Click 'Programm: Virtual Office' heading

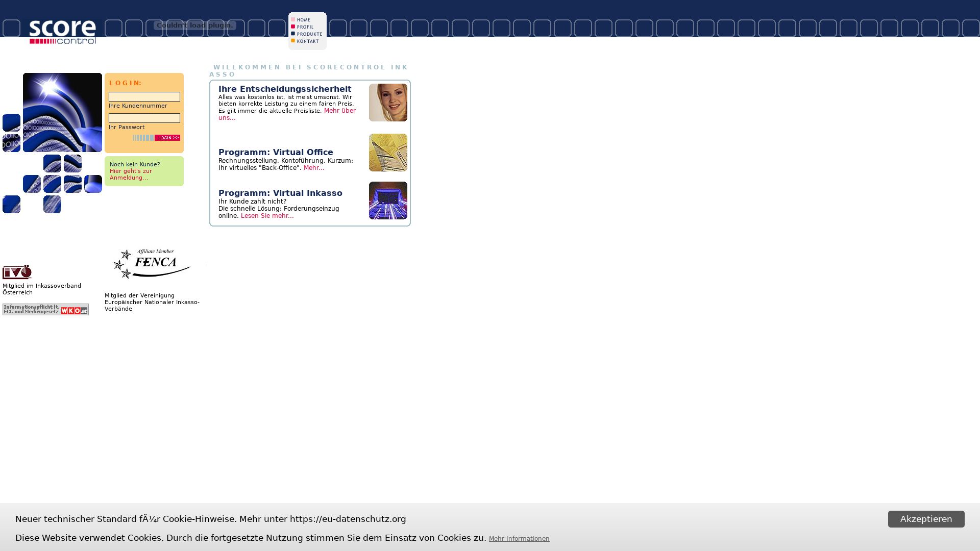(276, 153)
